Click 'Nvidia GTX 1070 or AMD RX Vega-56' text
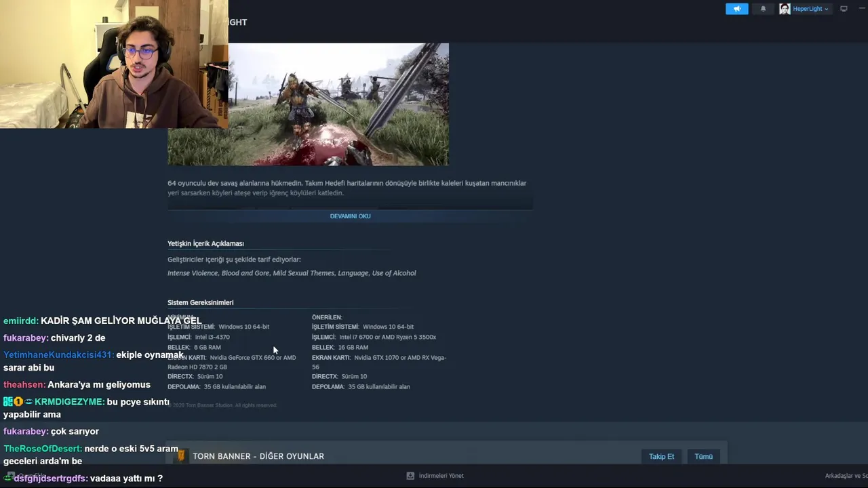This screenshot has width=868, height=488. (x=379, y=362)
